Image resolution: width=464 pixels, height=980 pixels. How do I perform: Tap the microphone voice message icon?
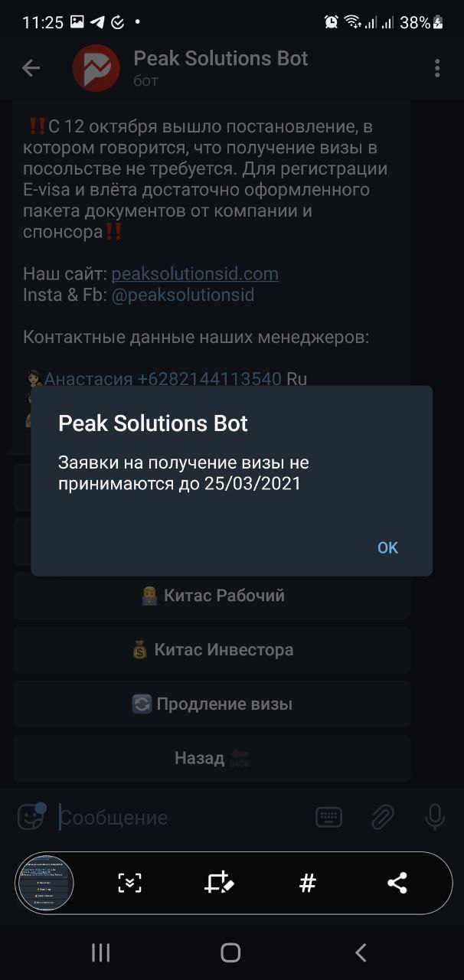(434, 818)
